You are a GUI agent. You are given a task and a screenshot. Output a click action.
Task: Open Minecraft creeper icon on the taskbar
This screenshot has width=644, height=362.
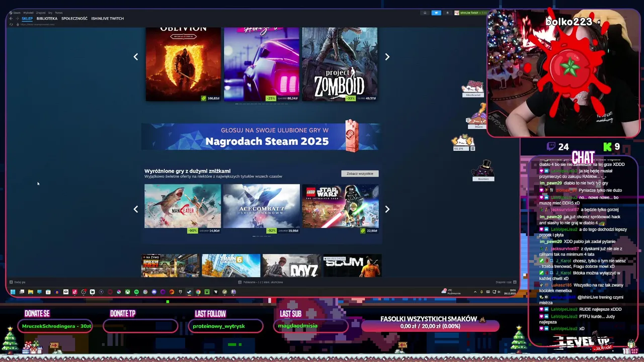pyautogui.click(x=207, y=292)
